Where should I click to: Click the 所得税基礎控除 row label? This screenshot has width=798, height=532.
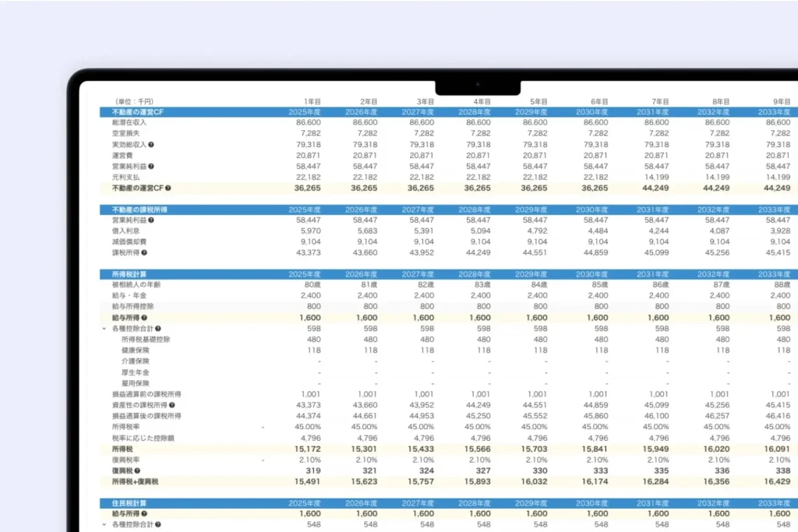tap(147, 340)
